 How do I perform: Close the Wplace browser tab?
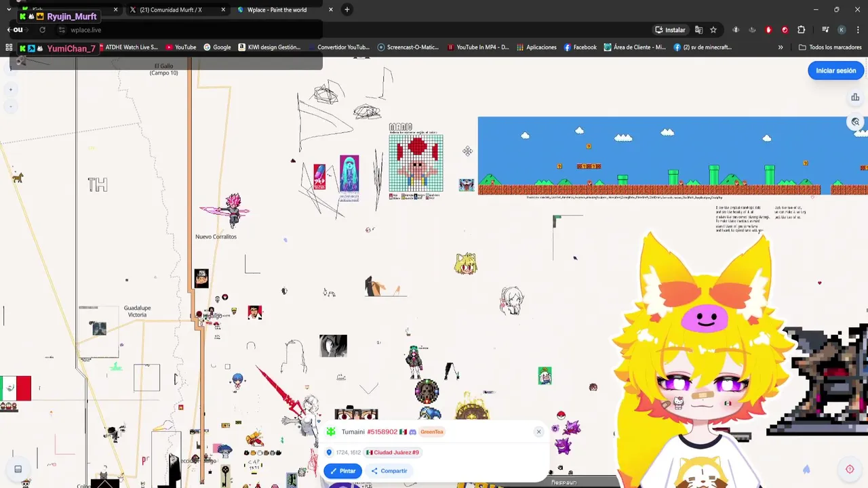click(331, 9)
